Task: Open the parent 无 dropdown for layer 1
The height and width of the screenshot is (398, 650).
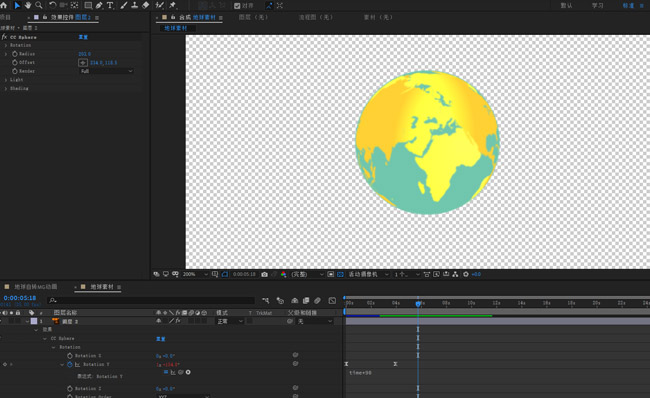Action: (315, 321)
